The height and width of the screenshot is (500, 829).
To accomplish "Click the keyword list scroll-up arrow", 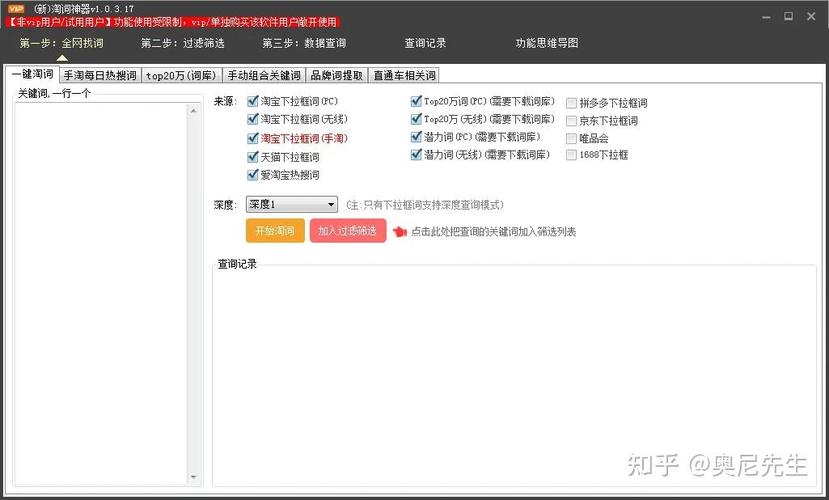I will (x=194, y=110).
